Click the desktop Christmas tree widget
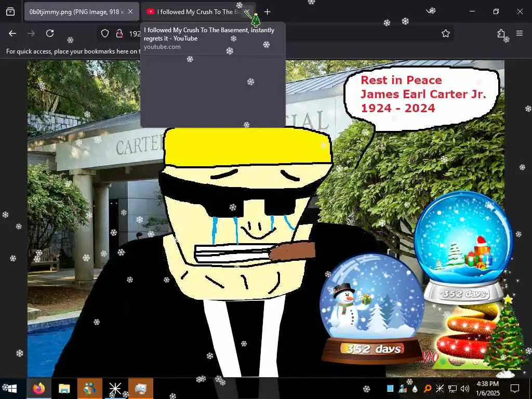Screen dimensions: 532x399 506,336
